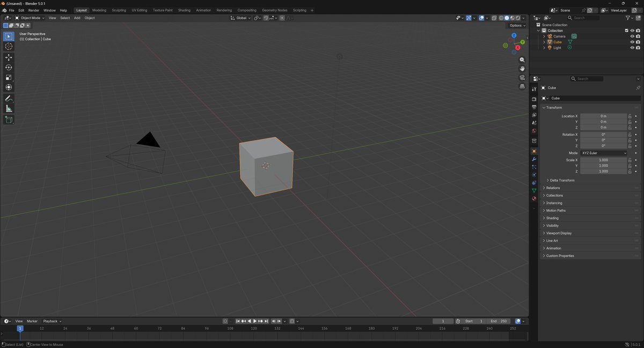Switch to the Sculpting workspace tab
This screenshot has height=348, width=644.
point(119,10)
